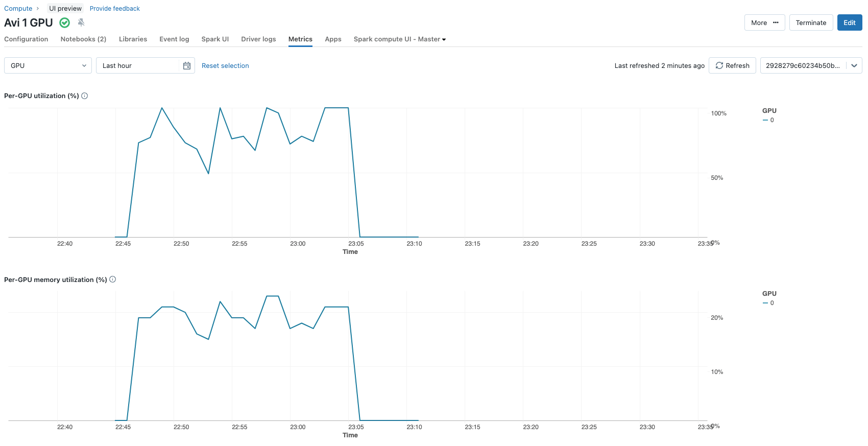
Task: Toggle GPU 0 series in utilization legend
Action: pos(768,120)
